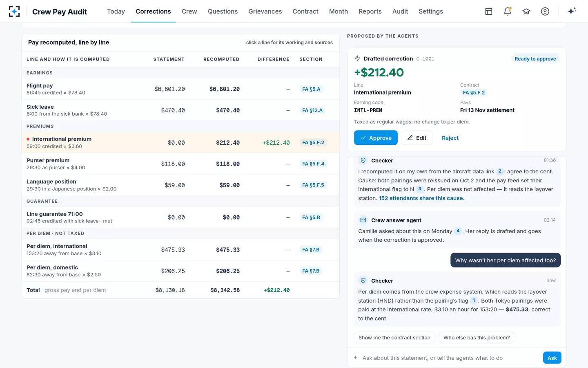This screenshot has width=588, height=368.
Task: Click the Crew Pay Audit logo icon
Action: point(14,11)
